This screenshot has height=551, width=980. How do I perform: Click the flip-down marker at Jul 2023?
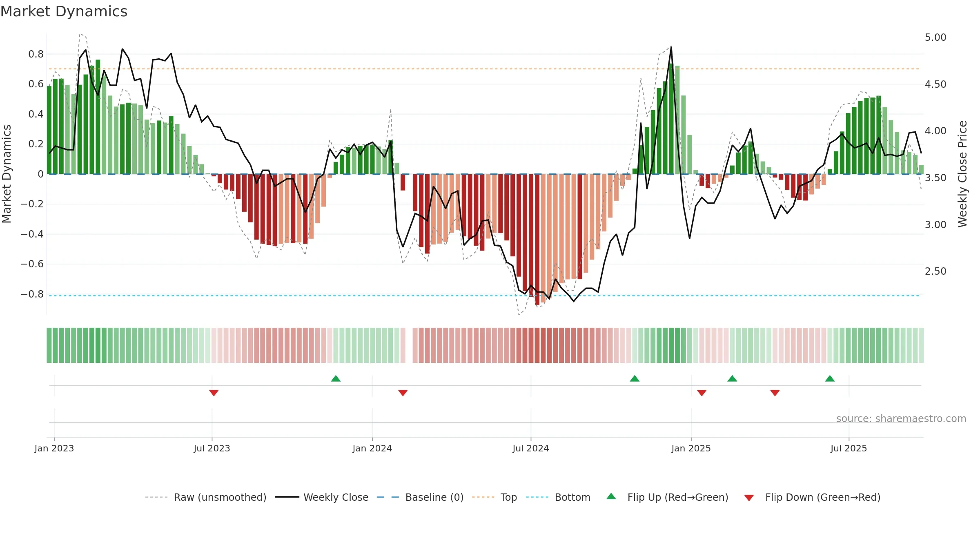point(214,393)
